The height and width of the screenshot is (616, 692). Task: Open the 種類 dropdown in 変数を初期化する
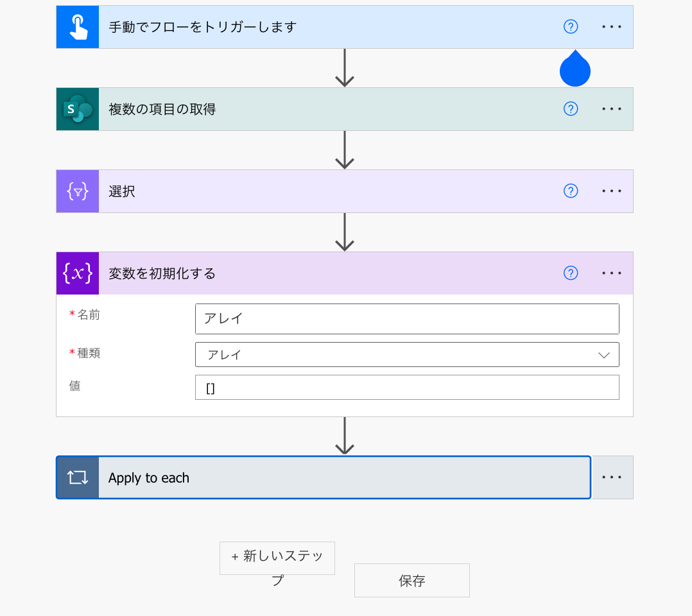click(603, 354)
